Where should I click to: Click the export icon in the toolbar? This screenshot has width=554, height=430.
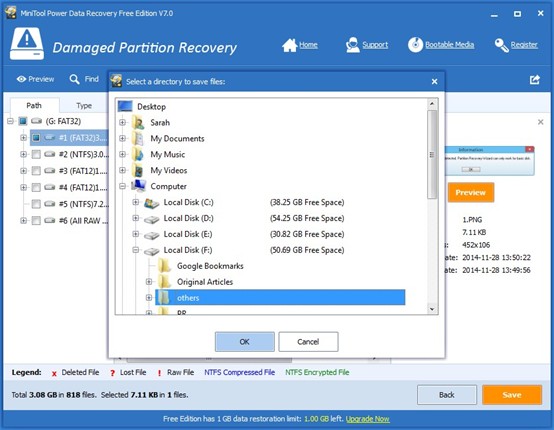tap(535, 79)
